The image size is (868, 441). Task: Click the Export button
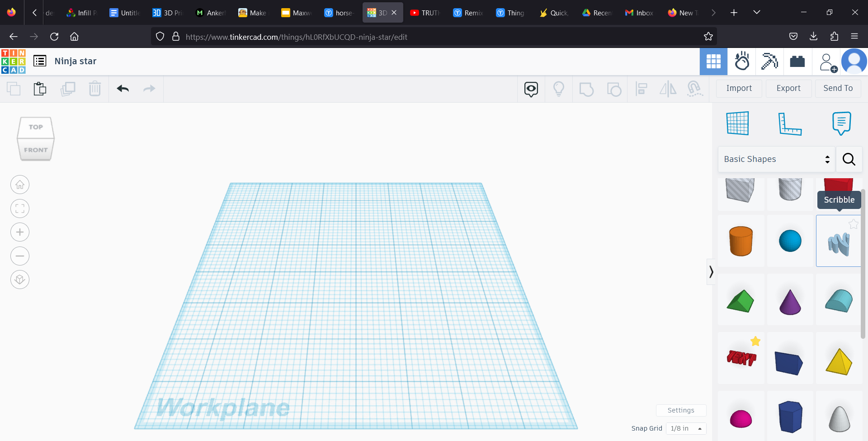pyautogui.click(x=788, y=89)
